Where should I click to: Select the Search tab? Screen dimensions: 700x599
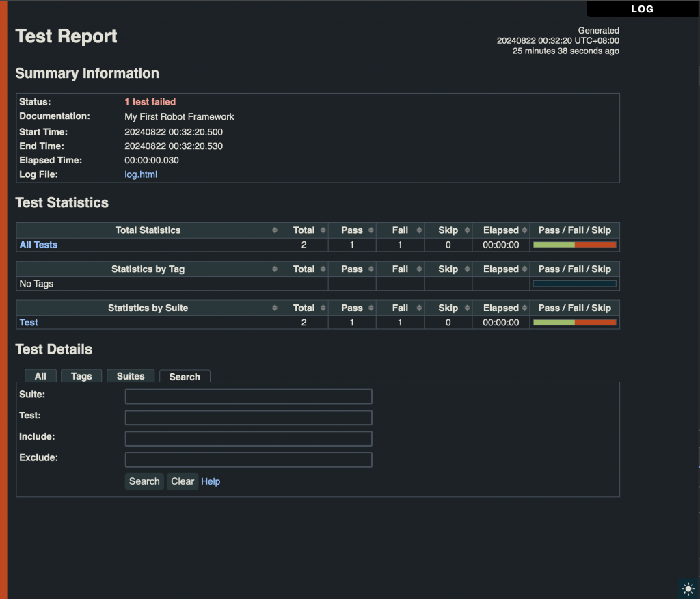pyautogui.click(x=185, y=377)
